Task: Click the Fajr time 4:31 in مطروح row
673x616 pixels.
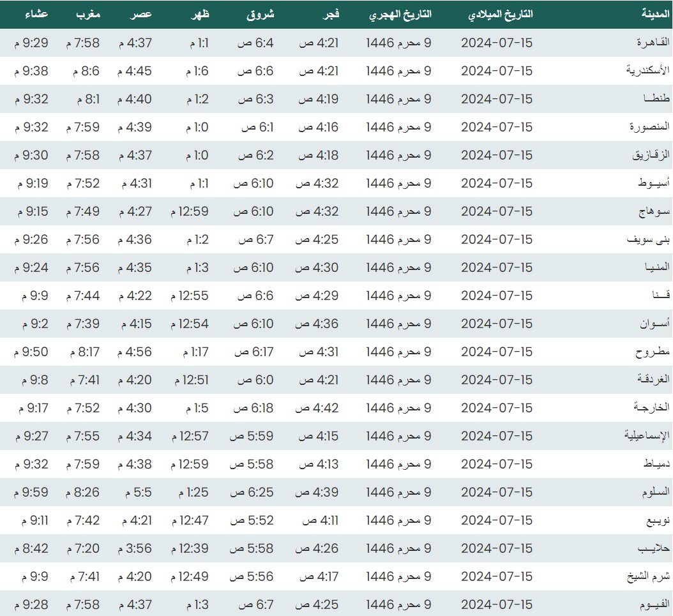Action: click(x=318, y=352)
